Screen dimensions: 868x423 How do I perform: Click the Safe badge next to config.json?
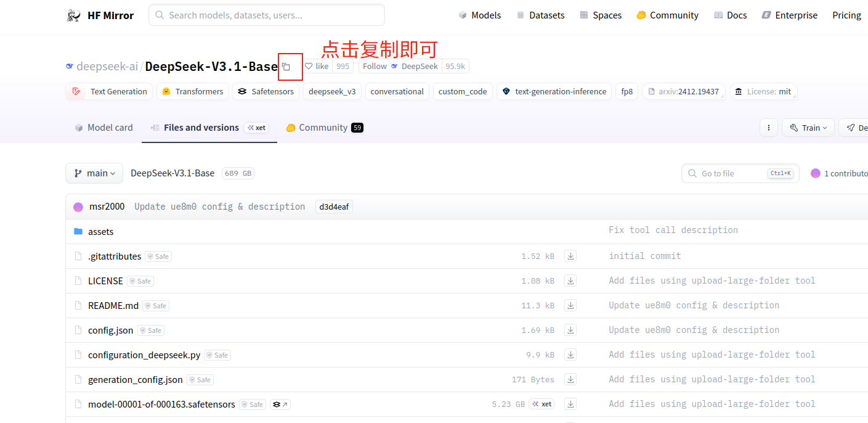pos(151,331)
